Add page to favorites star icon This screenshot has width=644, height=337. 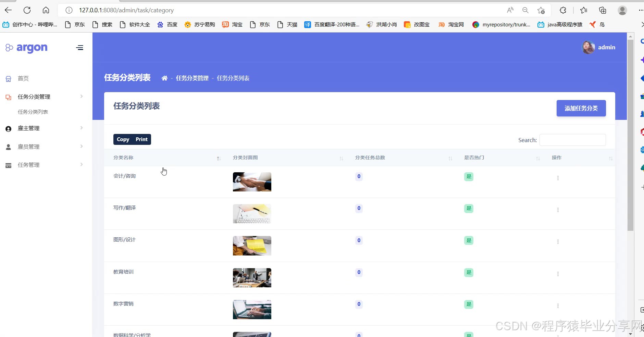click(541, 10)
